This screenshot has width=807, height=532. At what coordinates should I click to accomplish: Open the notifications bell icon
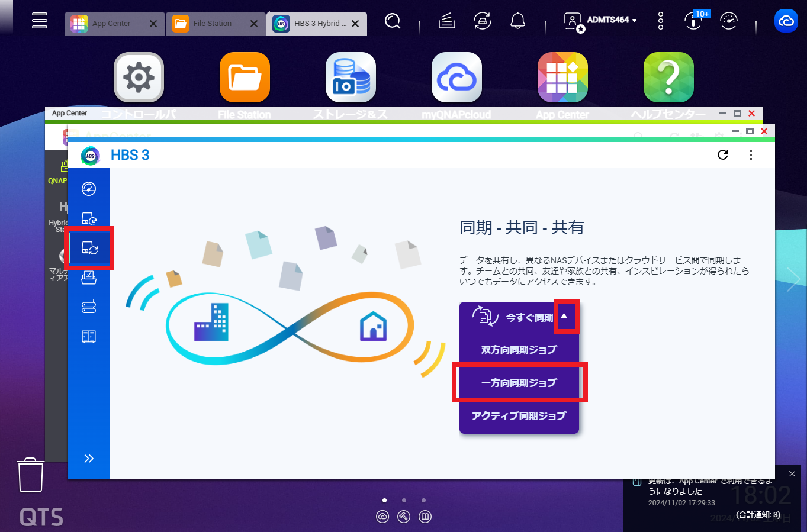click(x=518, y=21)
